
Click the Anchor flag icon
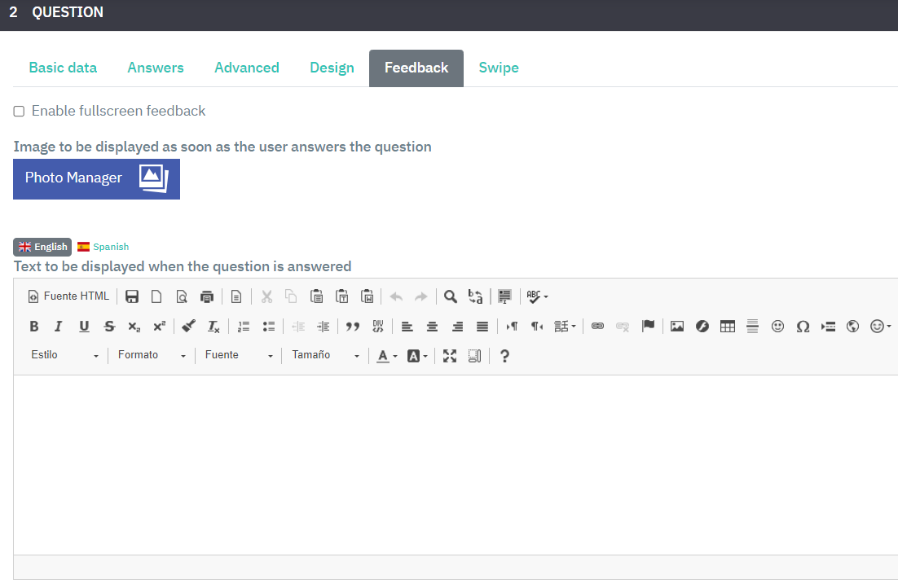(648, 326)
